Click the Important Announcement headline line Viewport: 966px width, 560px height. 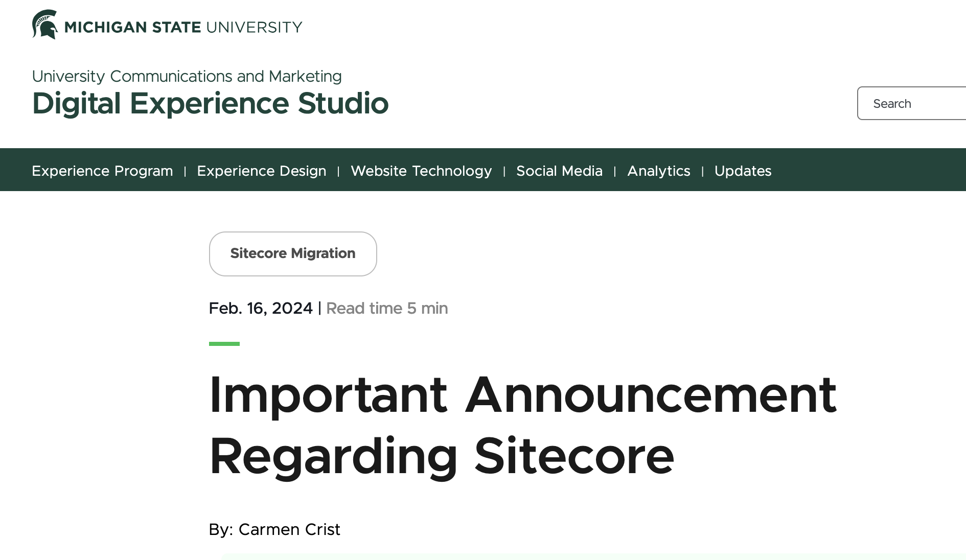tap(522, 395)
